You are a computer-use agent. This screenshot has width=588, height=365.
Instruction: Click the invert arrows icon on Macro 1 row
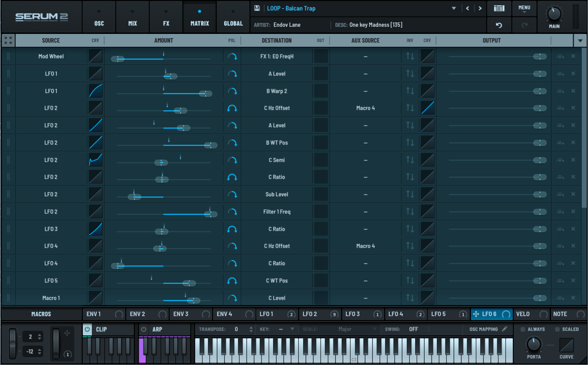tap(410, 298)
